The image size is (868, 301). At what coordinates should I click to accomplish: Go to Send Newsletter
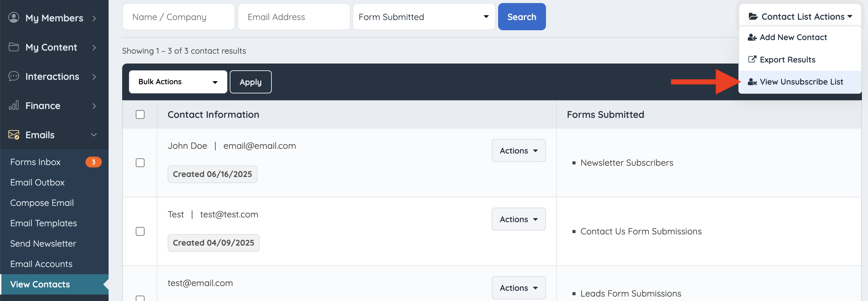click(x=43, y=244)
